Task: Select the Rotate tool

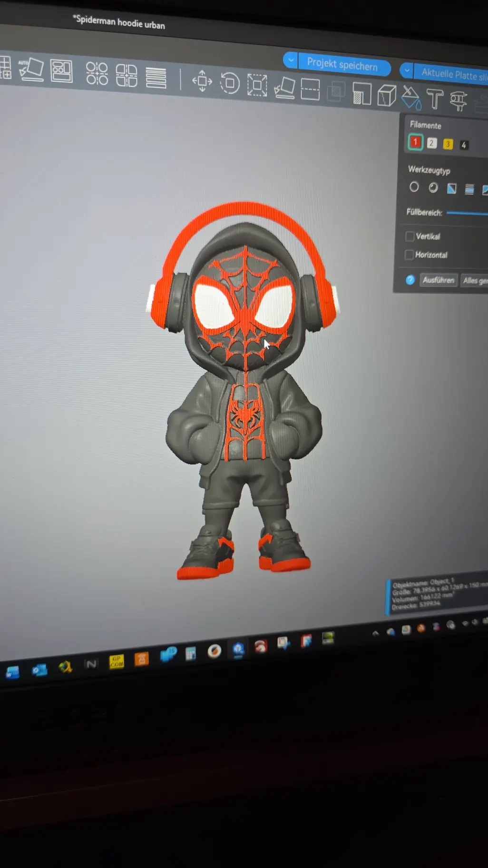Action: [x=230, y=83]
